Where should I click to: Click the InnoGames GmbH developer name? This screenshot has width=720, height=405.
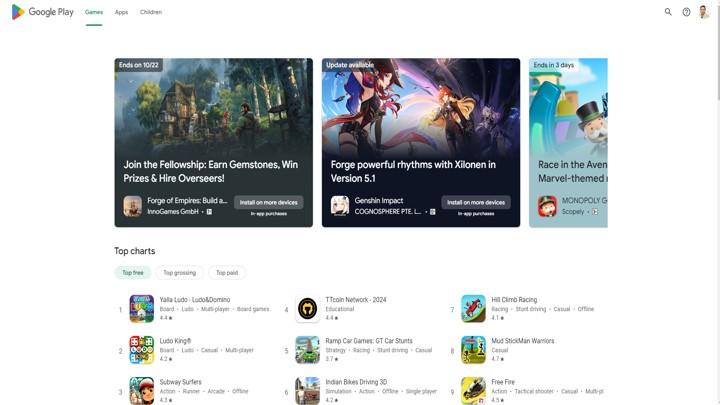click(173, 212)
